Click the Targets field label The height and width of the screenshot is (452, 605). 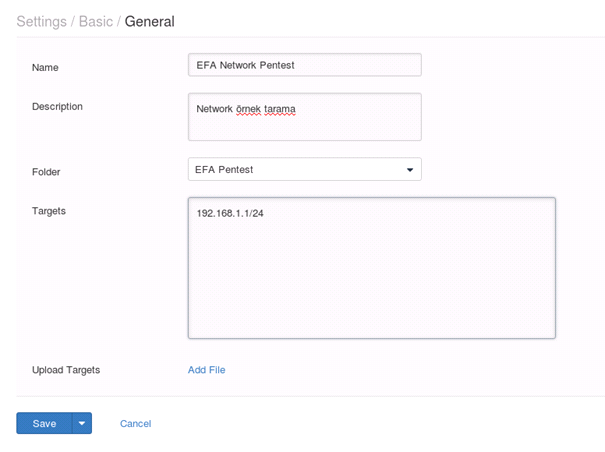[49, 211]
